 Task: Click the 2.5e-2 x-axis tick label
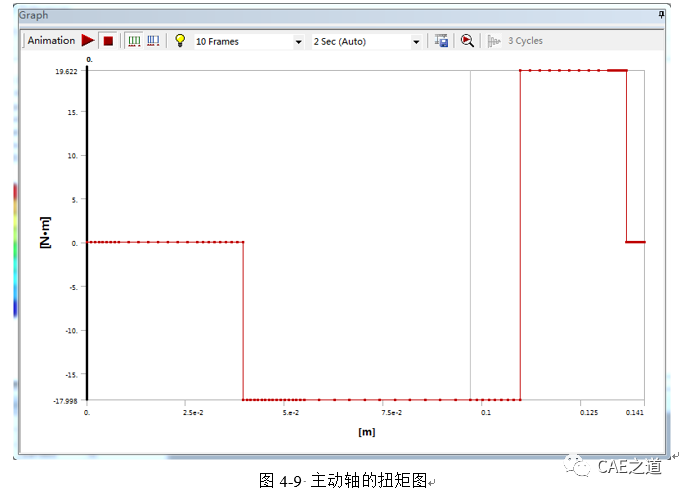pos(193,412)
